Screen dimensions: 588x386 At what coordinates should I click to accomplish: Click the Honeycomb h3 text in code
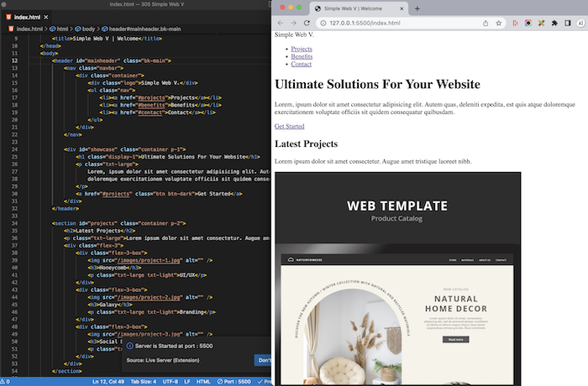point(113,268)
